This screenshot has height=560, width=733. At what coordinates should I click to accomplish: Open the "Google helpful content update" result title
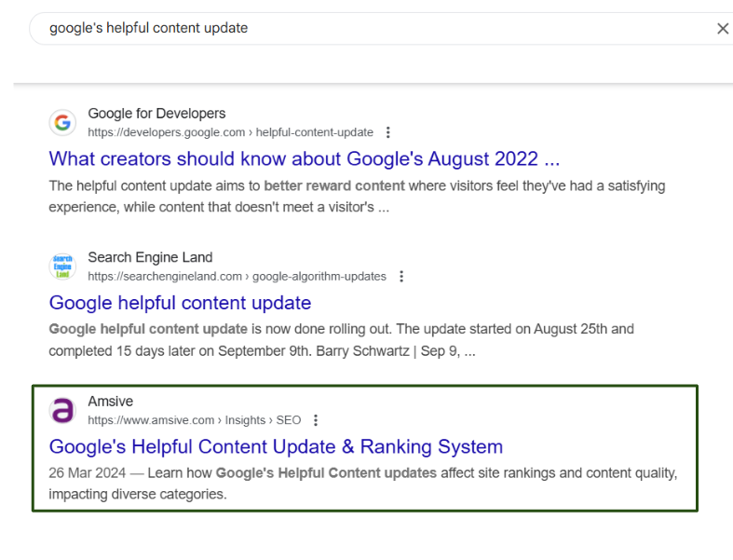pyautogui.click(x=180, y=303)
